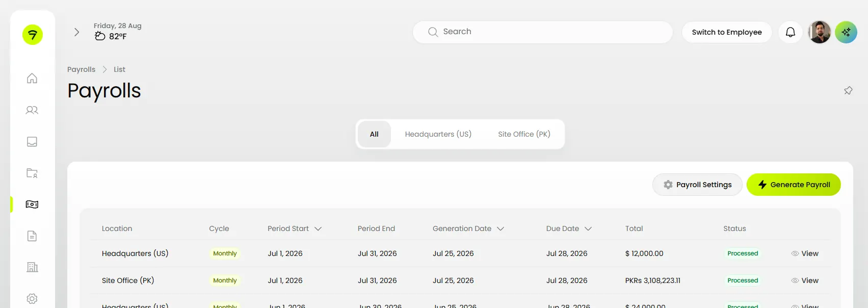Click the eye icon in Headquarters July row
868x308 pixels.
[x=795, y=253]
